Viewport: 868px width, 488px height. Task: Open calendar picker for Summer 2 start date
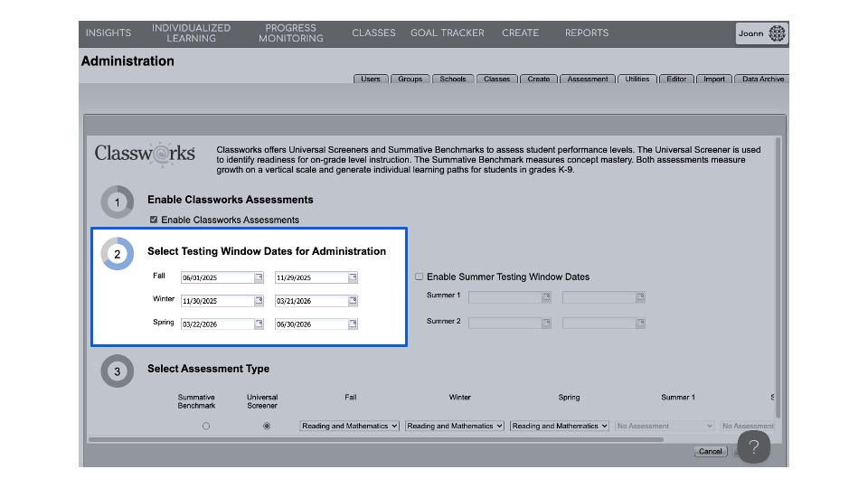[546, 323]
